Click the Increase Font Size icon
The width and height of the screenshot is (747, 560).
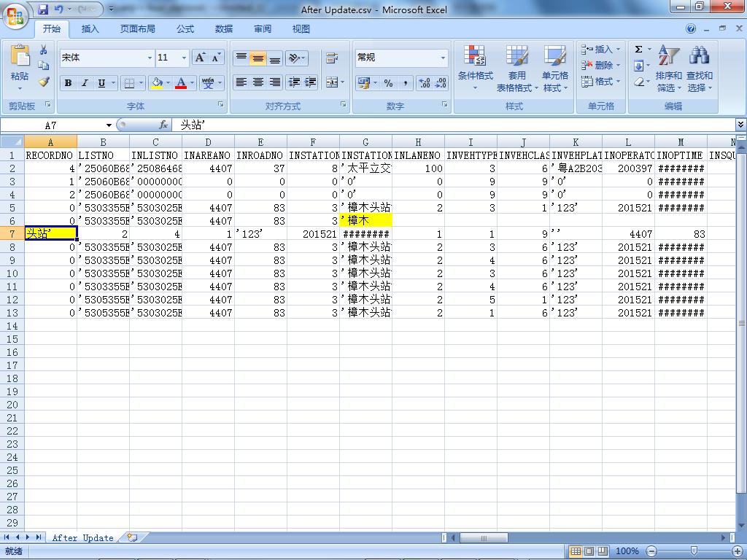[200, 58]
